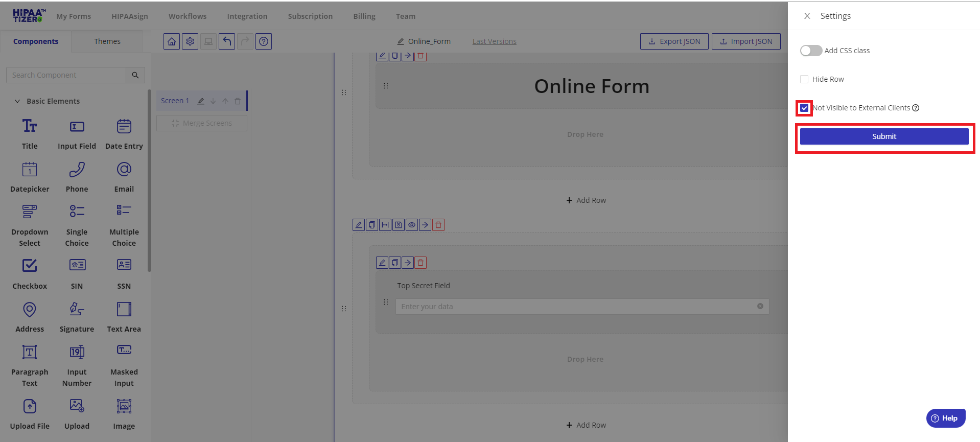Move Screen 1 down with the down arrow

click(213, 101)
